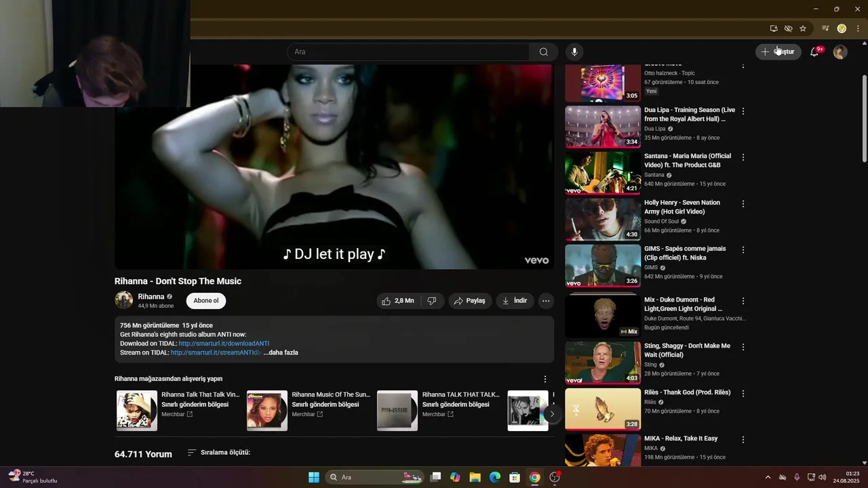Bookmark this page with the star
868x488 pixels.
pyautogui.click(x=803, y=28)
